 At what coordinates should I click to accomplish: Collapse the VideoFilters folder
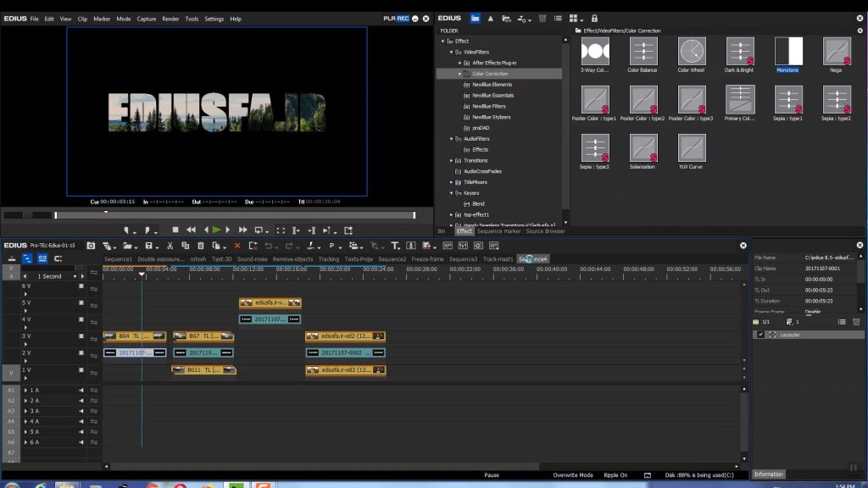[x=451, y=52]
